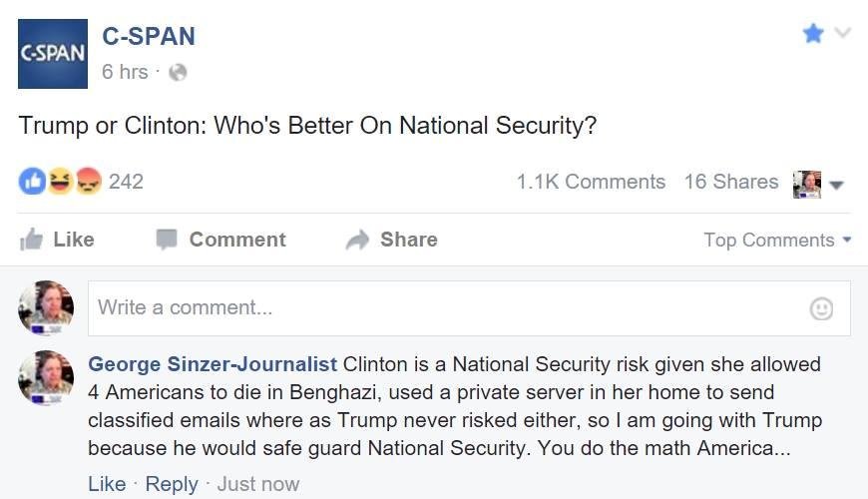Click the C-SPAN logo profile picture
The height and width of the screenshot is (499, 868).
(x=53, y=54)
